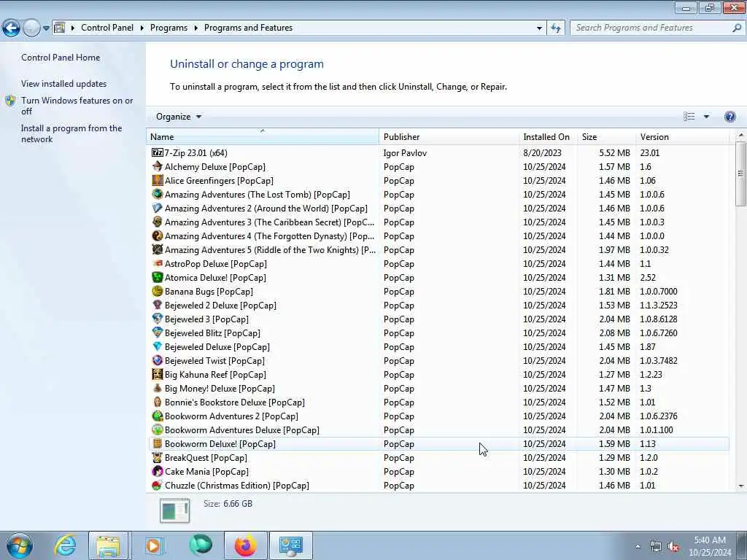
Task: Open the address bar history dropdown
Action: [539, 28]
